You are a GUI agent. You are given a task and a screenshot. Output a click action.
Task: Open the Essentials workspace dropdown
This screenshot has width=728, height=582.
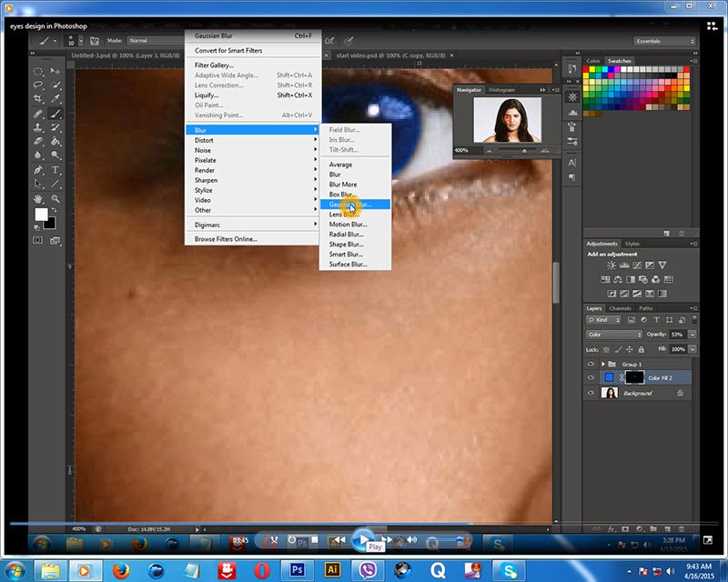pyautogui.click(x=665, y=41)
